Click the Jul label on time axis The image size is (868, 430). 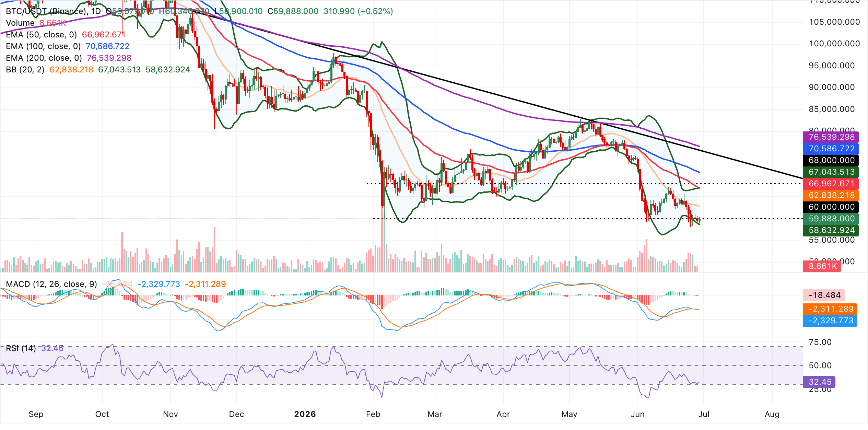click(x=704, y=414)
